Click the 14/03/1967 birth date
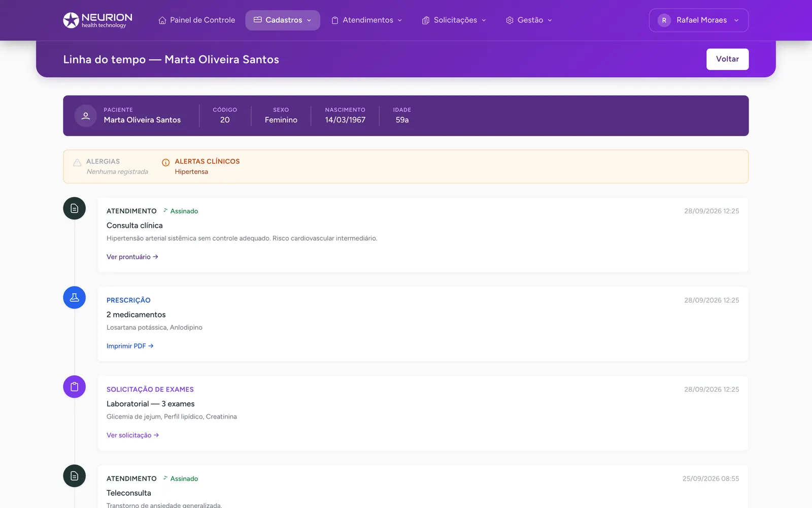This screenshot has width=812, height=508. [345, 120]
